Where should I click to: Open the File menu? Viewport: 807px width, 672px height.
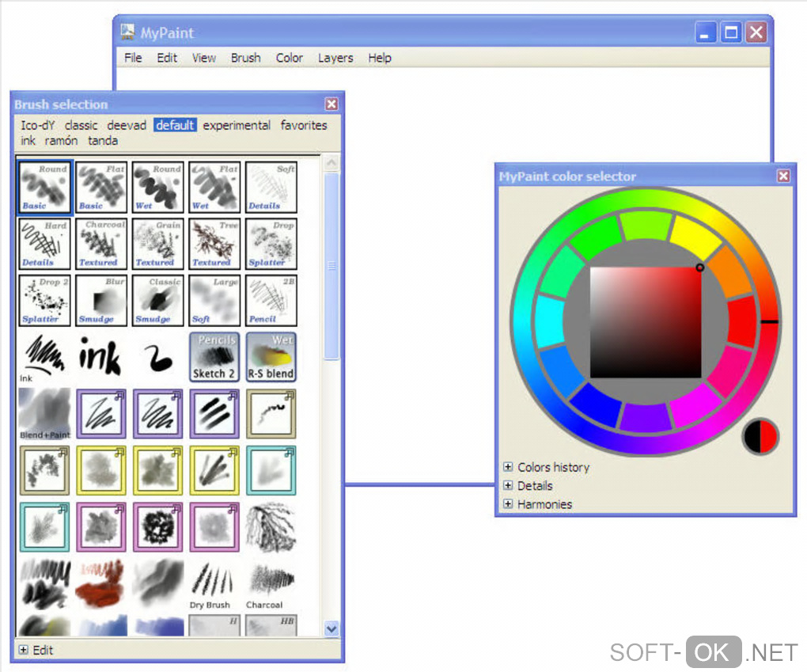click(133, 58)
